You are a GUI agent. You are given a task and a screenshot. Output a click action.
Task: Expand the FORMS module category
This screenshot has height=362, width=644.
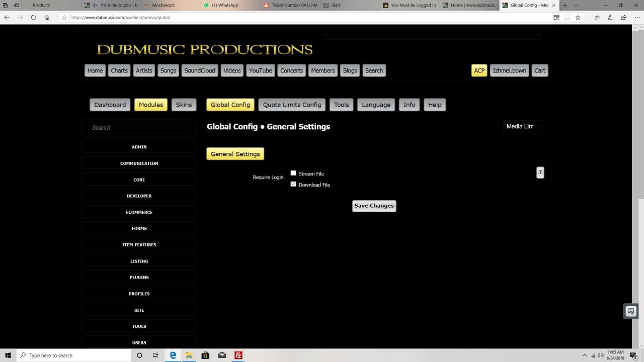click(x=139, y=228)
